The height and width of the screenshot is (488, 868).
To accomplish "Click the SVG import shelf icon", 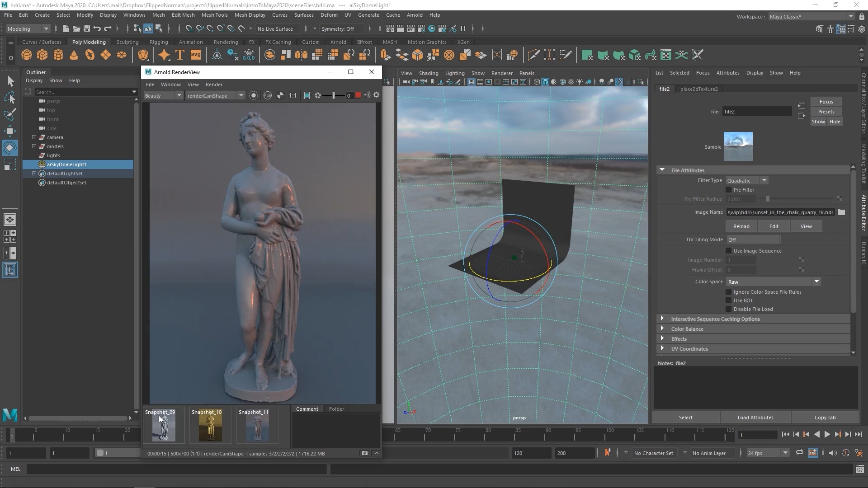I will pos(196,55).
